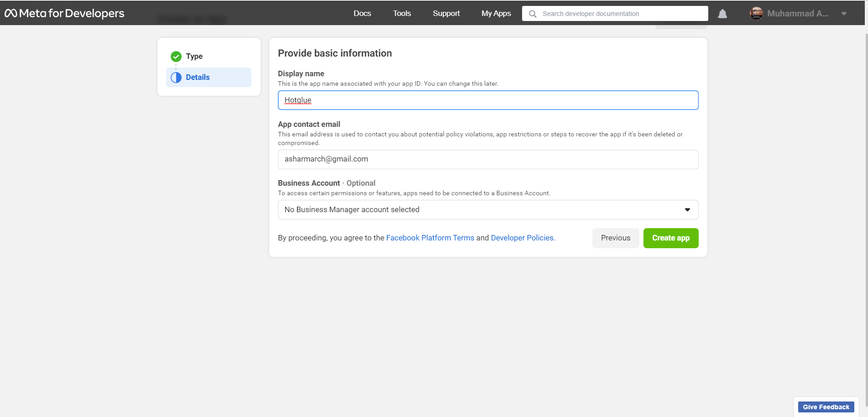Click the Create app button
The image size is (868, 417).
coord(671,238)
